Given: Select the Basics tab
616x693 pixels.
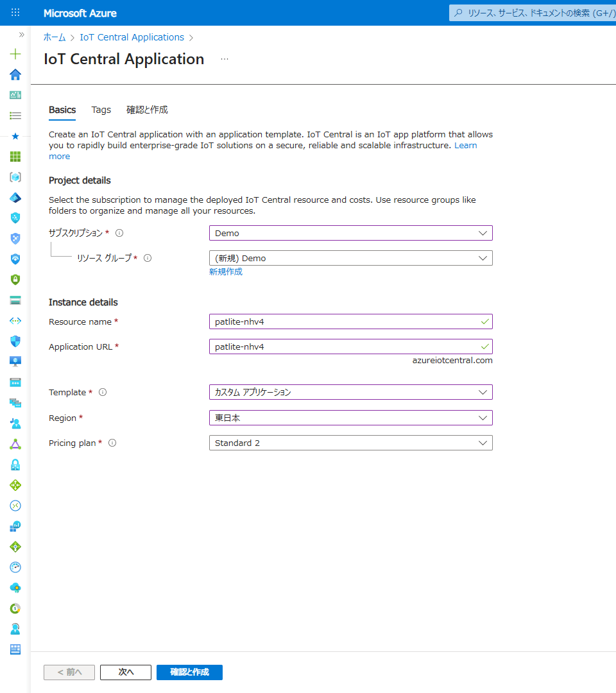Looking at the screenshot, I should click(62, 110).
